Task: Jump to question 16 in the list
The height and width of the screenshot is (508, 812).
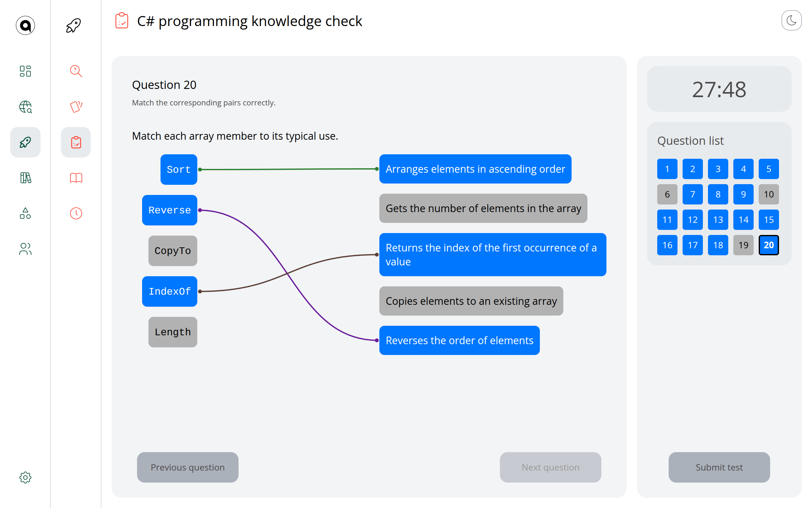Action: coord(667,245)
